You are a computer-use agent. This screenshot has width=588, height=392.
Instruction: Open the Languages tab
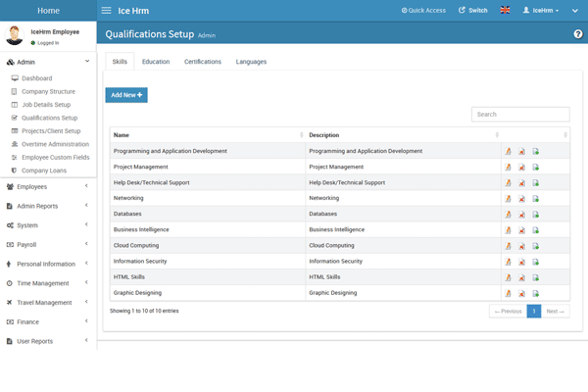251,62
